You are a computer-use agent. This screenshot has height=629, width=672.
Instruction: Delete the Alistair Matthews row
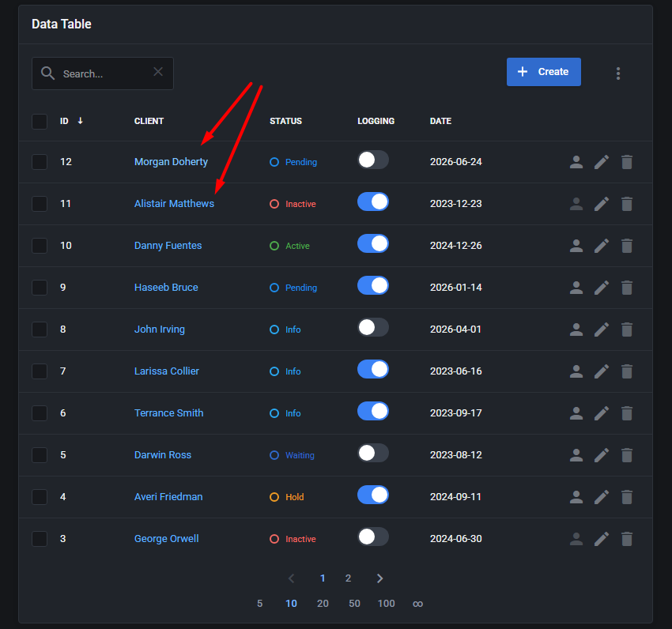tap(627, 204)
